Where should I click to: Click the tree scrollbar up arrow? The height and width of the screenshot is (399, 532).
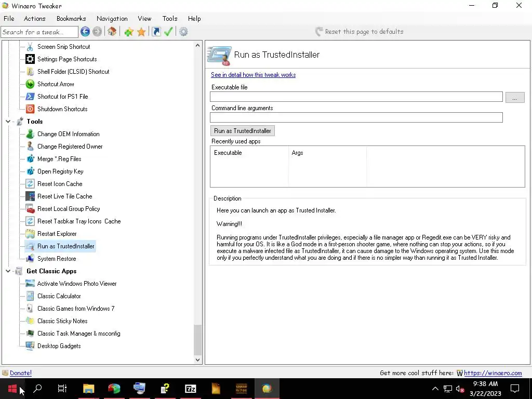click(x=198, y=45)
